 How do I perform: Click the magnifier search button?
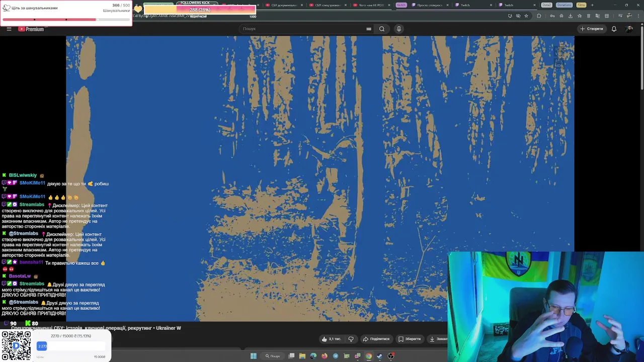(x=382, y=29)
